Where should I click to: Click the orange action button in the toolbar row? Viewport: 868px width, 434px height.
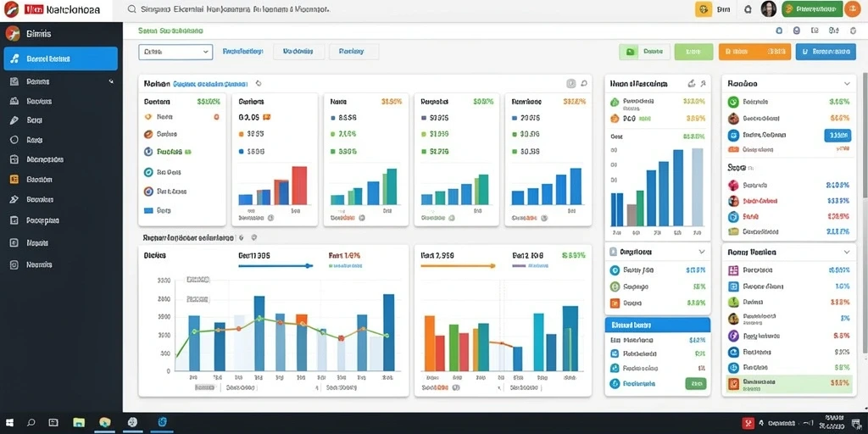tap(754, 52)
